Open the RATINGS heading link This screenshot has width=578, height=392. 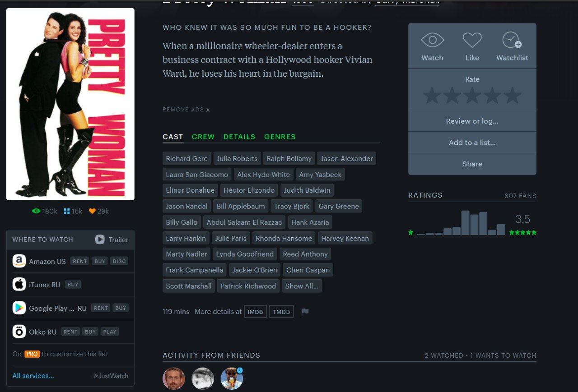(425, 195)
